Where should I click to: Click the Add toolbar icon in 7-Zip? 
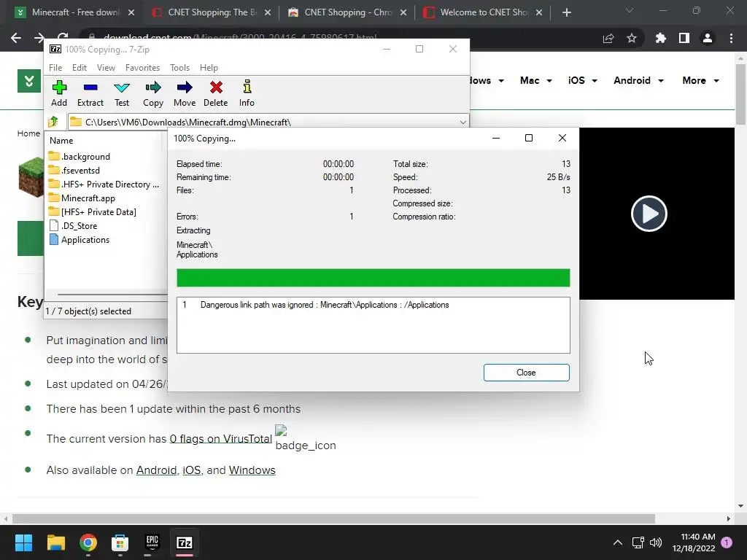[x=59, y=93]
